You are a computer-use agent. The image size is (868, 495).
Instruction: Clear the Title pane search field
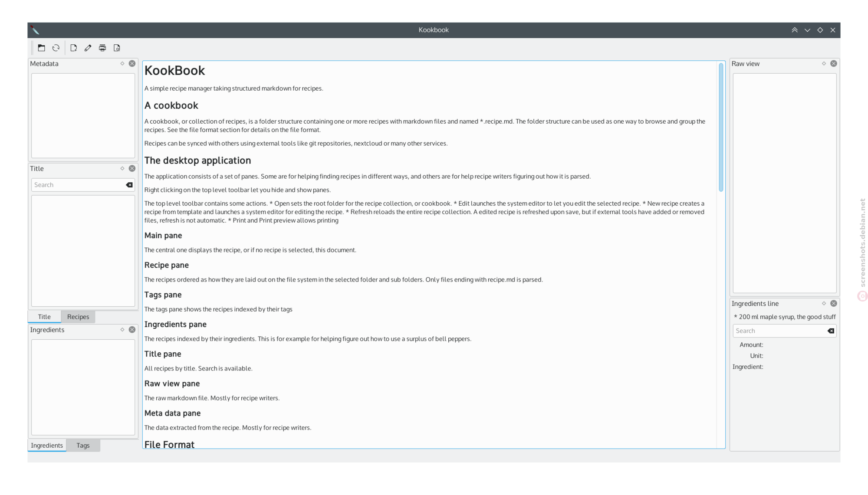tap(129, 185)
